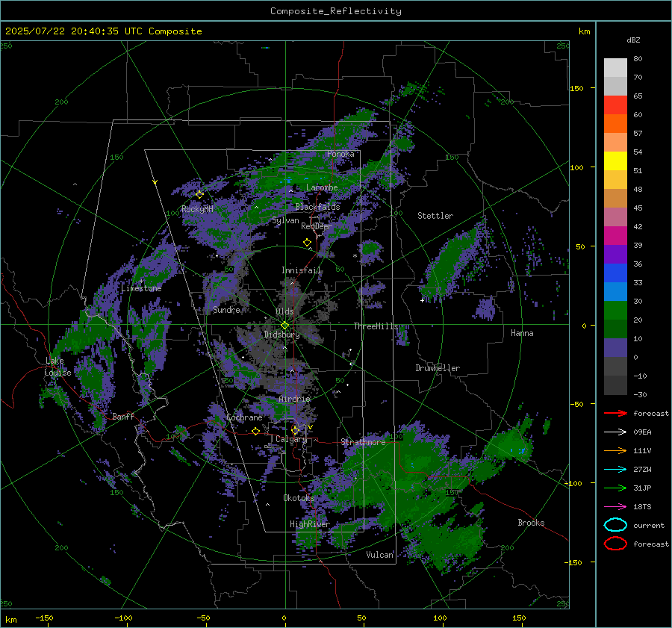The width and height of the screenshot is (672, 628).
Task: Click the Limestone label
Action: (x=141, y=288)
